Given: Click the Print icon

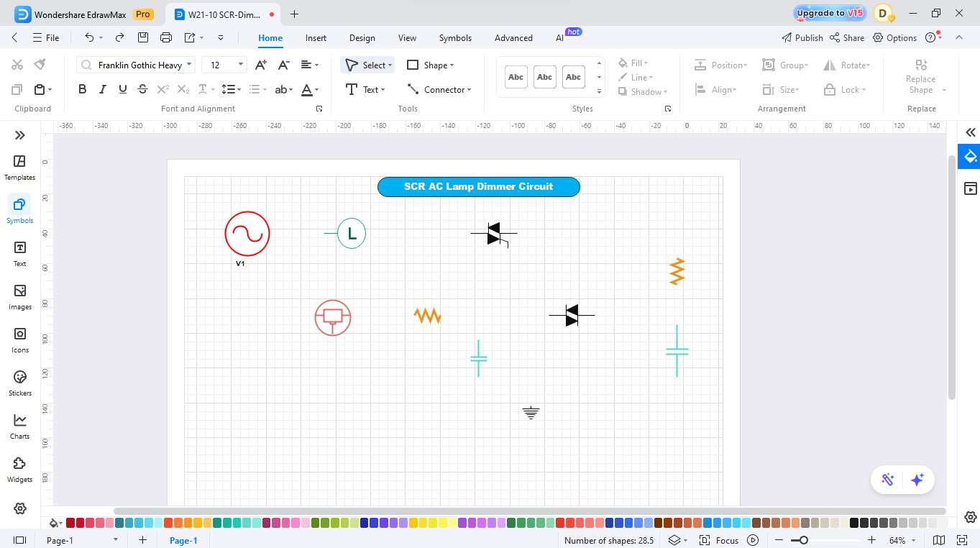Looking at the screenshot, I should [x=166, y=37].
